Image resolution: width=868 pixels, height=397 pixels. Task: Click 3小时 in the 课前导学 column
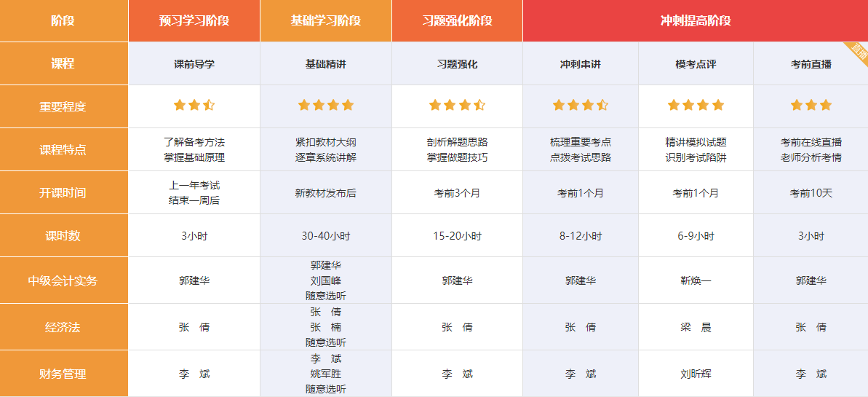coord(194,235)
